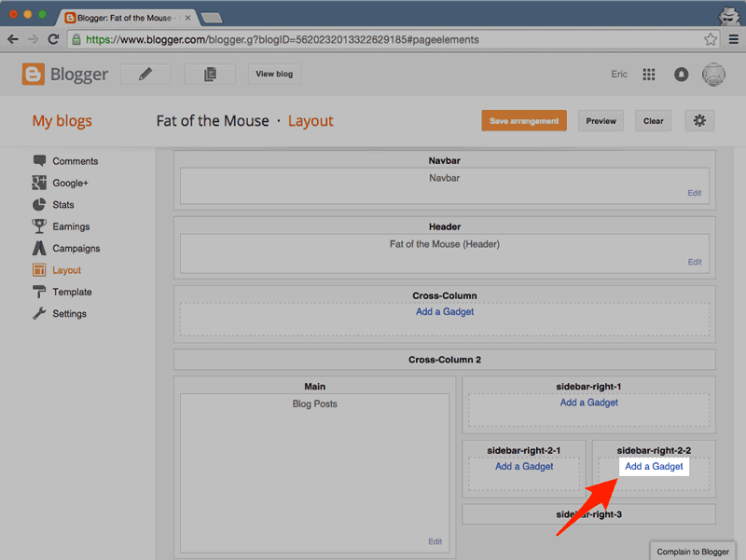Go to My blogs
Screen dimensions: 746x560
coord(62,121)
